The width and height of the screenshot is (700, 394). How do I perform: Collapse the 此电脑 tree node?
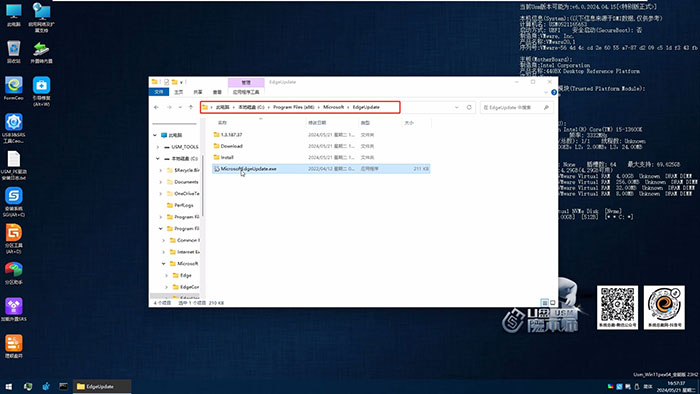(155, 135)
